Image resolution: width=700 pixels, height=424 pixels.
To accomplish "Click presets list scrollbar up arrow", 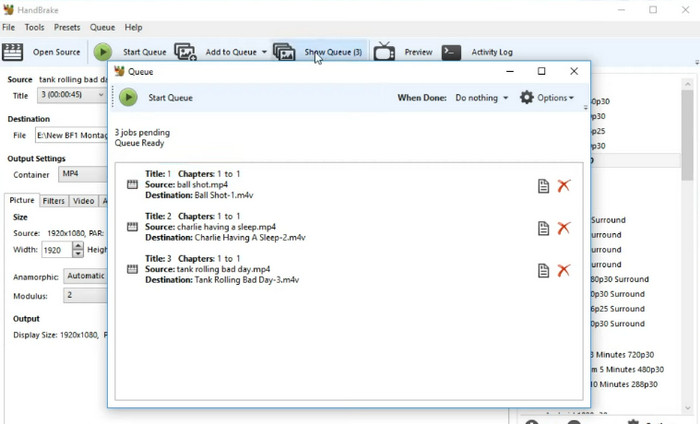I will (x=688, y=83).
